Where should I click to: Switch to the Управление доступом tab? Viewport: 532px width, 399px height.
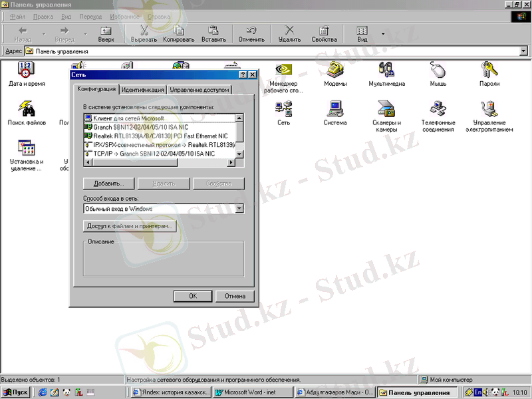[199, 90]
